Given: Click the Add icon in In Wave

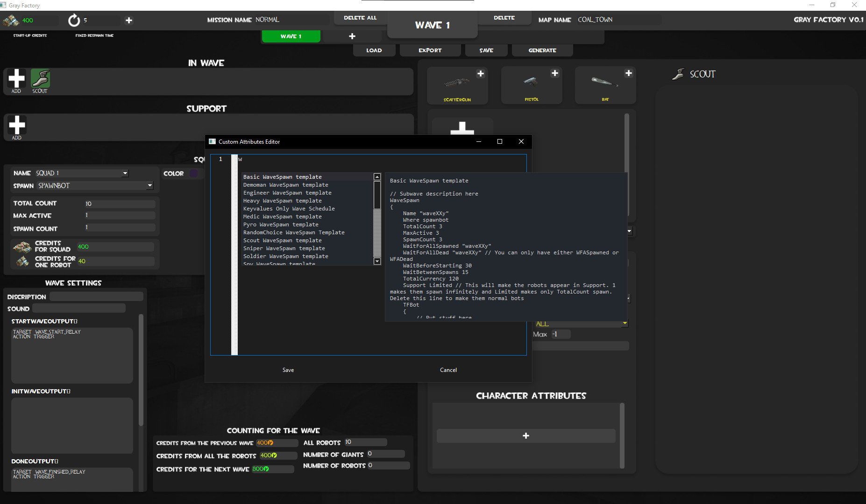Looking at the screenshot, I should click(16, 79).
